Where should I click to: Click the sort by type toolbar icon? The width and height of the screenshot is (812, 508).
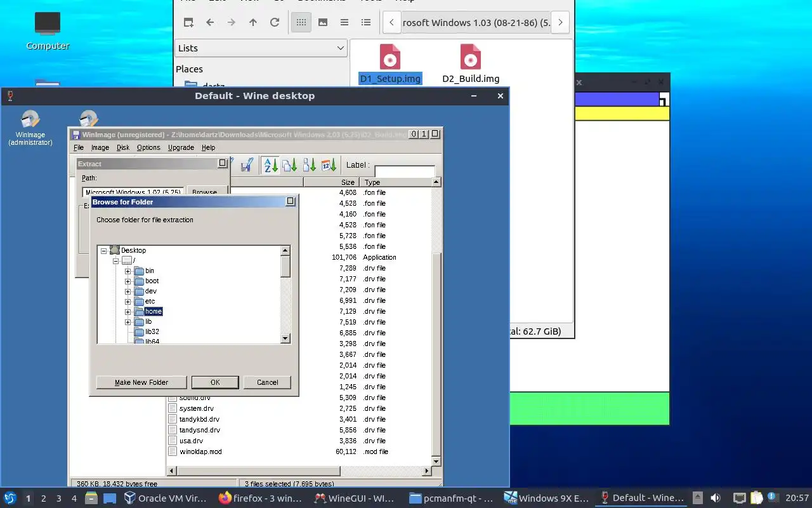point(290,165)
